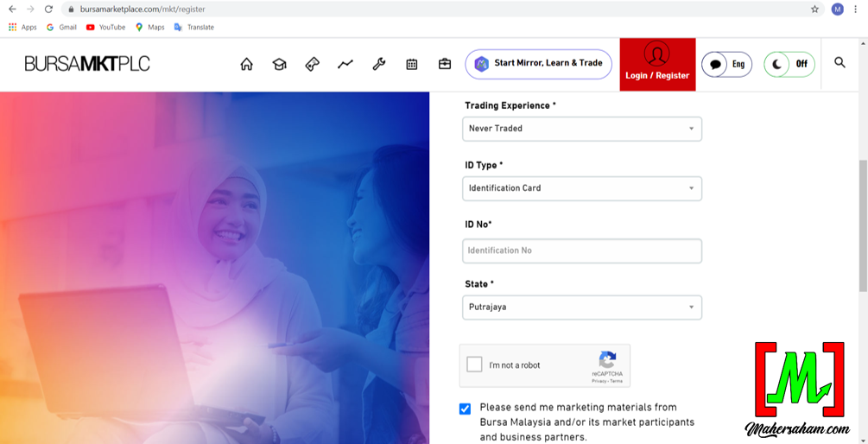This screenshot has height=444, width=868.
Task: Click the Login / Register button
Action: pos(657,64)
